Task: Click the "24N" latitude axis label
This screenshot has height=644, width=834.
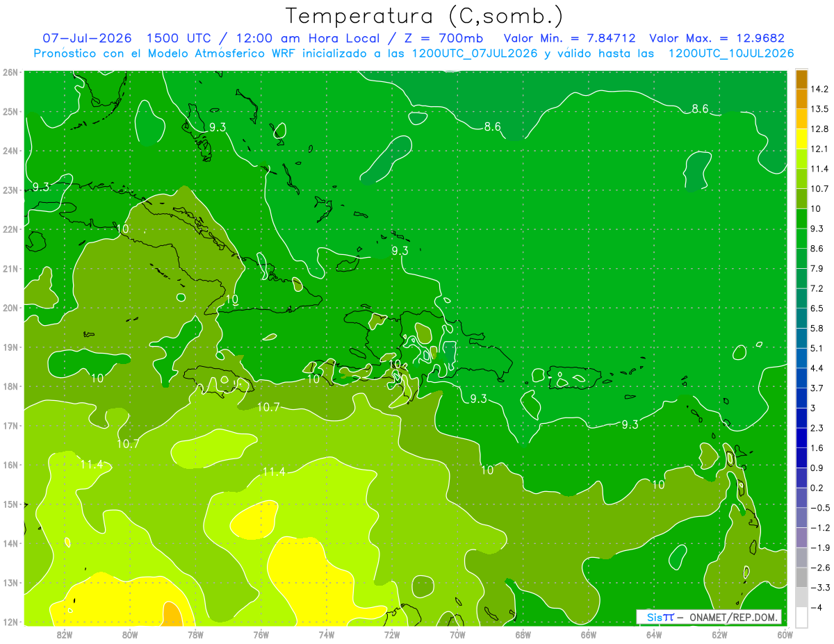Action: (x=10, y=151)
